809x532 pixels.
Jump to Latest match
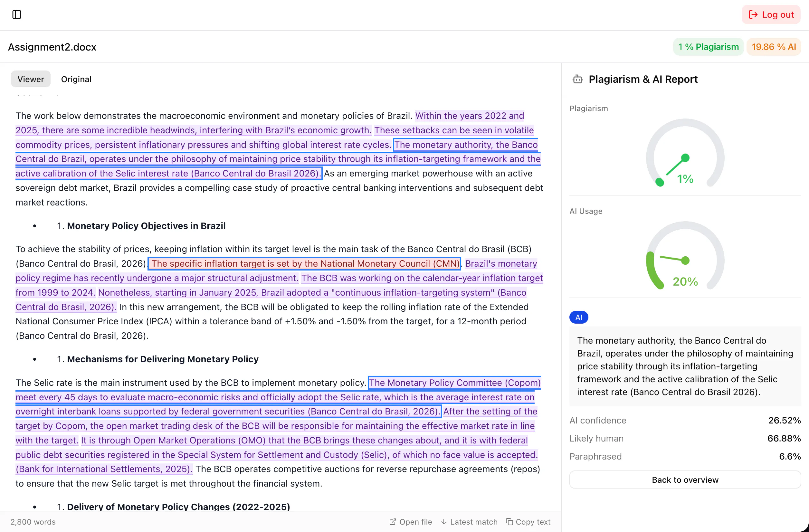[x=469, y=522]
